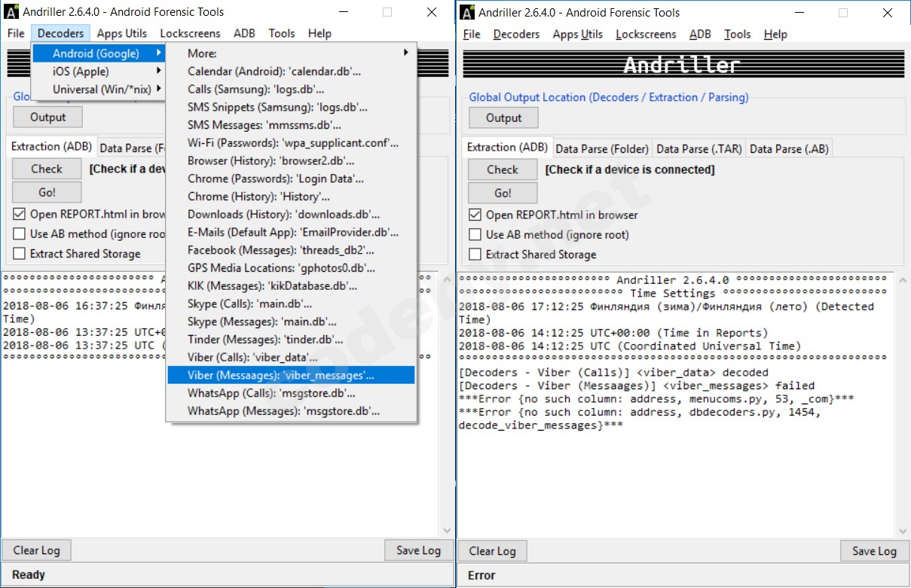Open Apps Utils menu in left window
911x588 pixels.
tap(122, 33)
